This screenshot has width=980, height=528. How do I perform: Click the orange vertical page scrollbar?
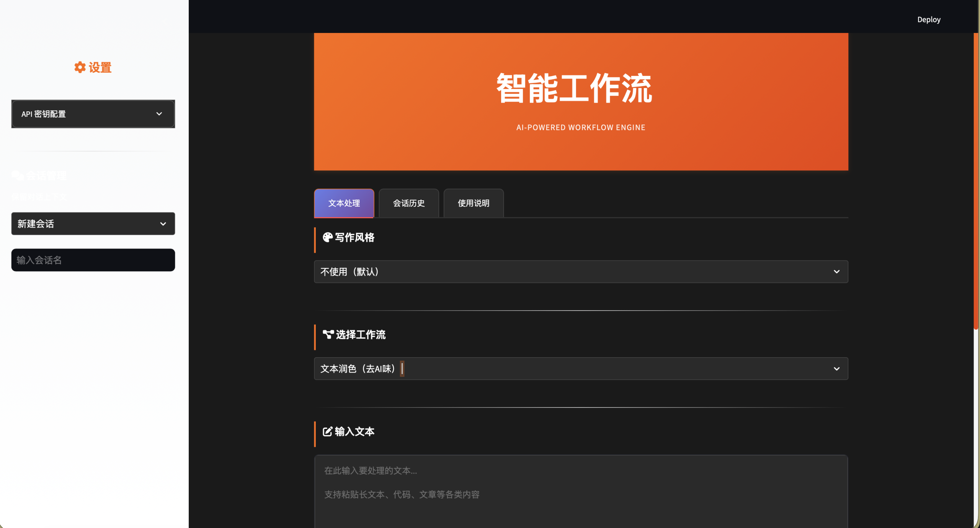click(x=976, y=180)
